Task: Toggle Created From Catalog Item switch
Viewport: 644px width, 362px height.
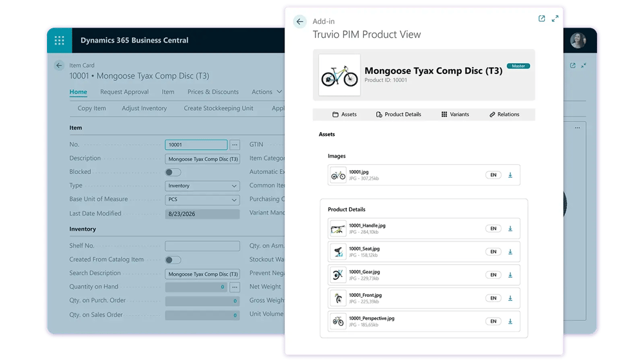Action: [173, 260]
